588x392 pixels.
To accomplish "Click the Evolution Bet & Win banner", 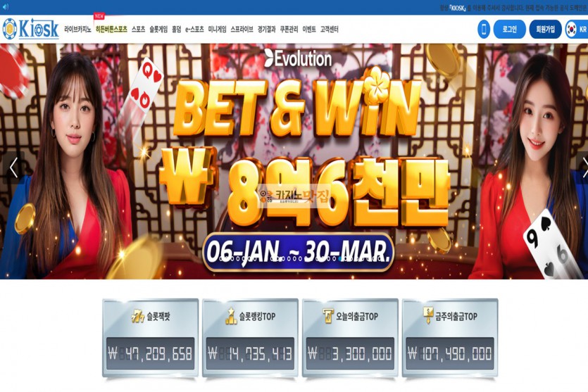I will coord(294,161).
